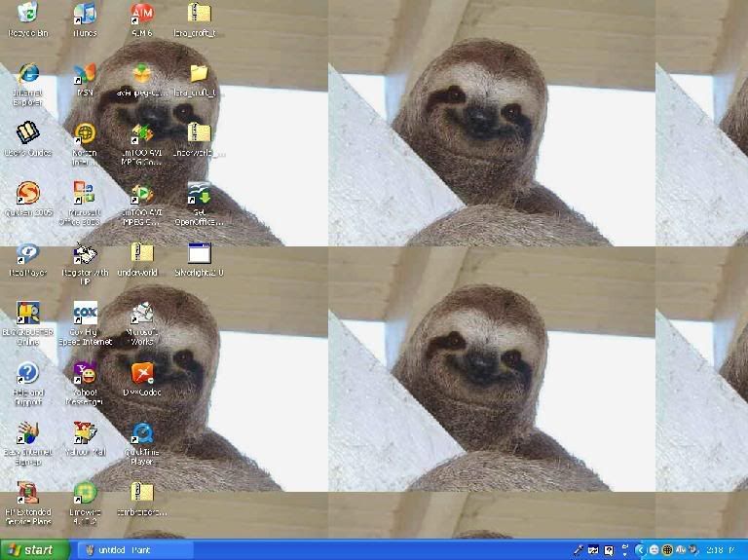Click the MSN butterfly icon
The image size is (748, 560).
click(85, 75)
